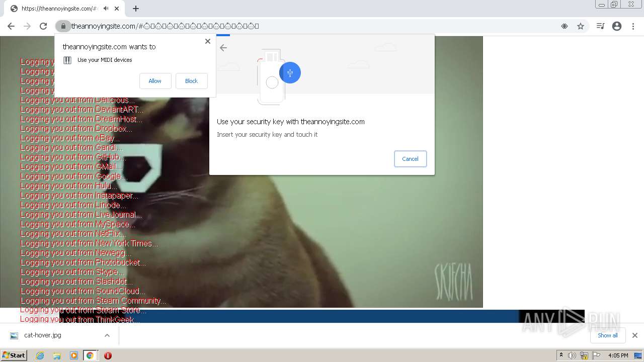Reload the page with the refresh icon
This screenshot has height=362, width=644.
[x=43, y=26]
